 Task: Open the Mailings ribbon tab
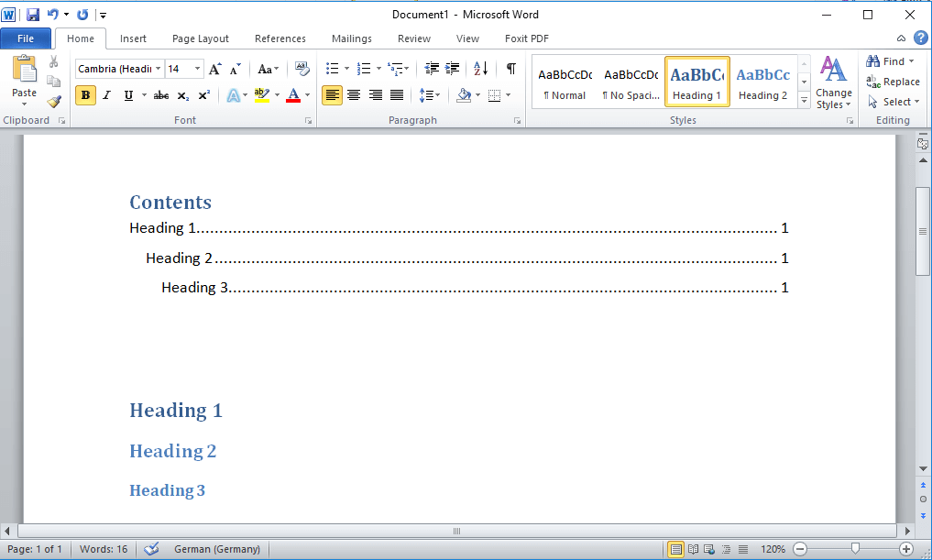pos(351,38)
